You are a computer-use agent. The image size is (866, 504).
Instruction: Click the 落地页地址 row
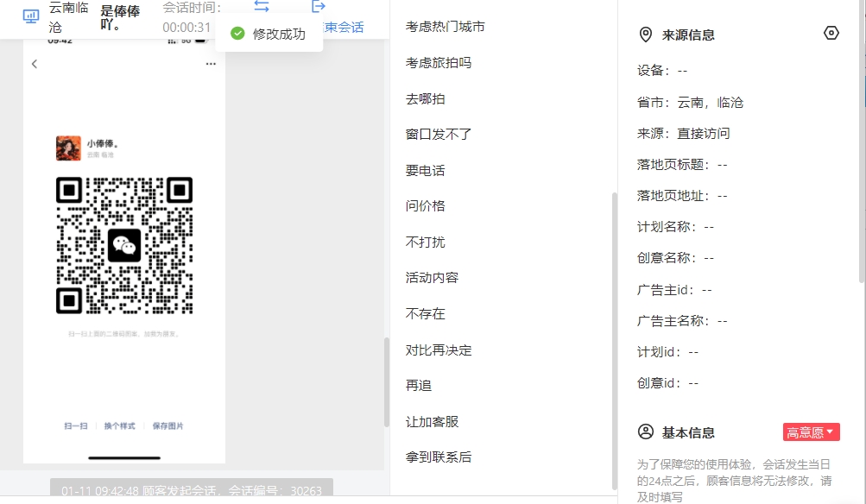[682, 196]
